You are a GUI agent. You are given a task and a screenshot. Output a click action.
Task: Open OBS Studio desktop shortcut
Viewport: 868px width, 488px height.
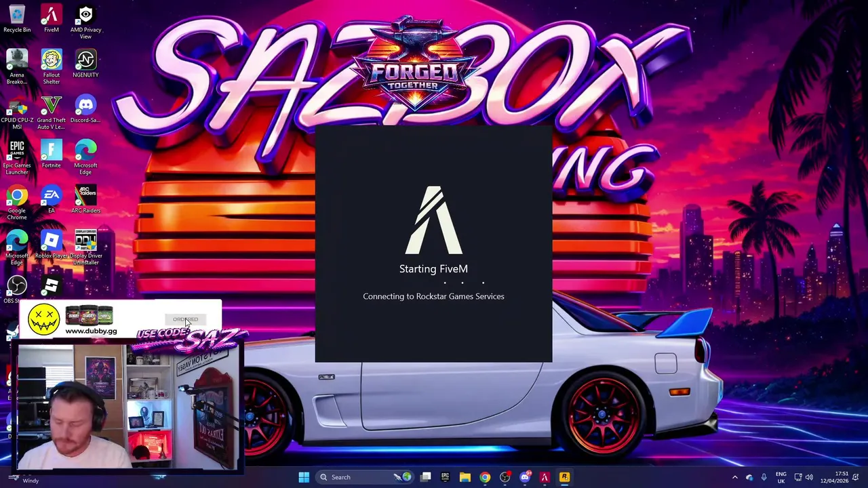pos(17,289)
